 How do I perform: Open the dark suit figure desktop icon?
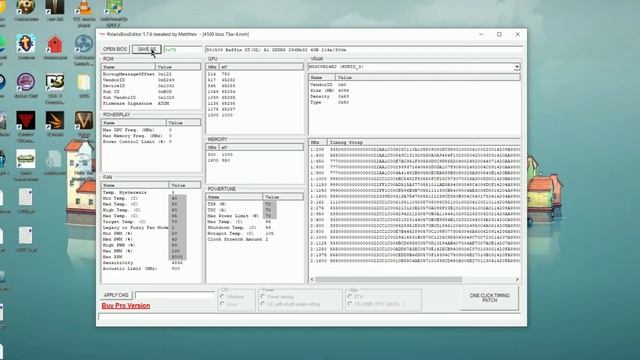(55, 7)
